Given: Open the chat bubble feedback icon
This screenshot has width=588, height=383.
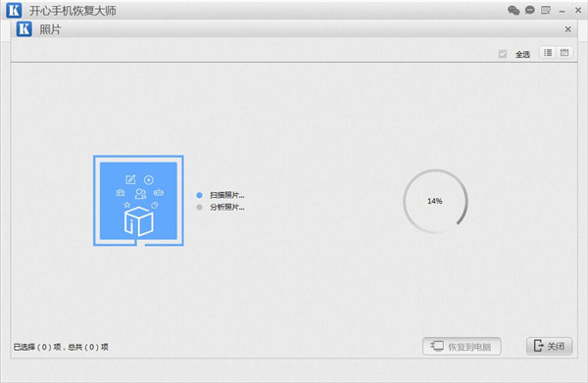Looking at the screenshot, I should point(530,10).
